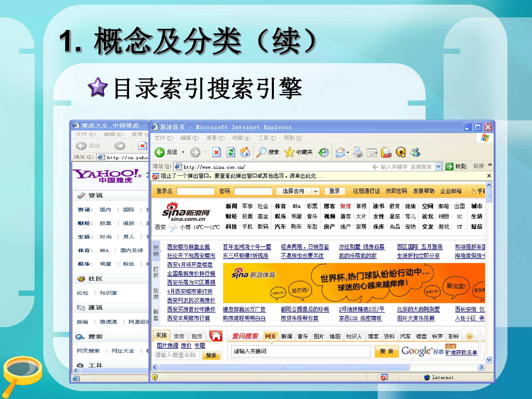This screenshot has height=399, width=532.
Task: Open the 收藏夹 favorites star
Action: (289, 152)
